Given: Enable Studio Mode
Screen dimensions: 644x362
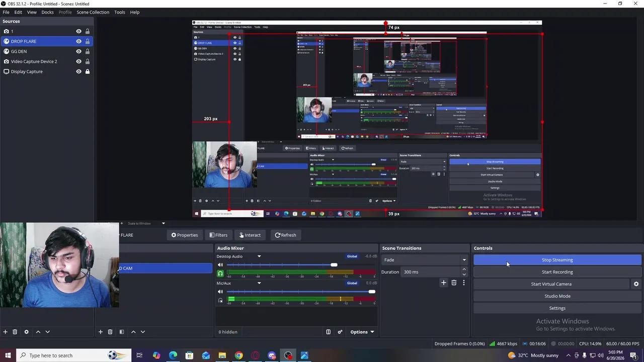Looking at the screenshot, I should coord(557,296).
